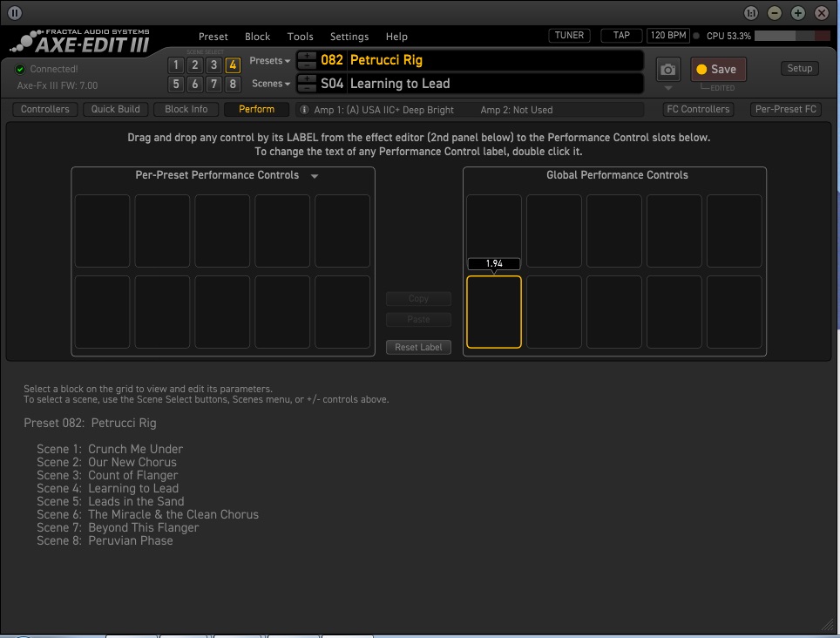The height and width of the screenshot is (638, 840).
Task: Click 'Scene 7: Beyond This Flanger' text
Action: (118, 527)
